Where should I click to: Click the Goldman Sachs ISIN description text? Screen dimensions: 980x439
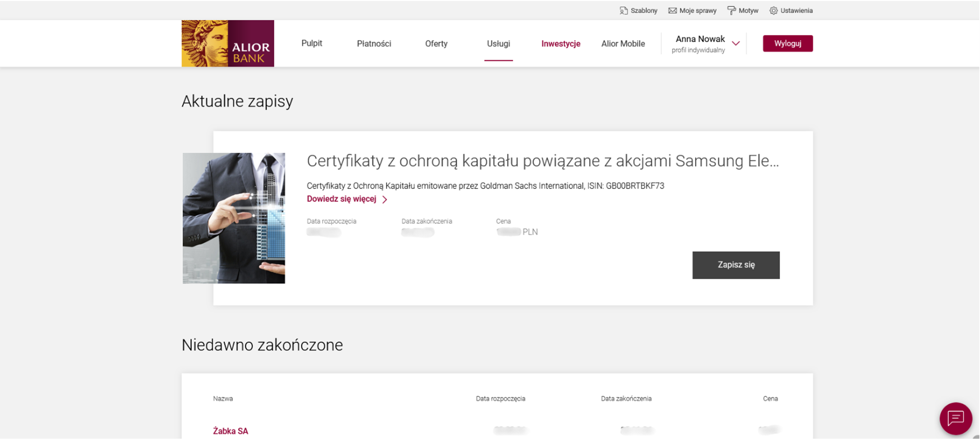tap(485, 186)
